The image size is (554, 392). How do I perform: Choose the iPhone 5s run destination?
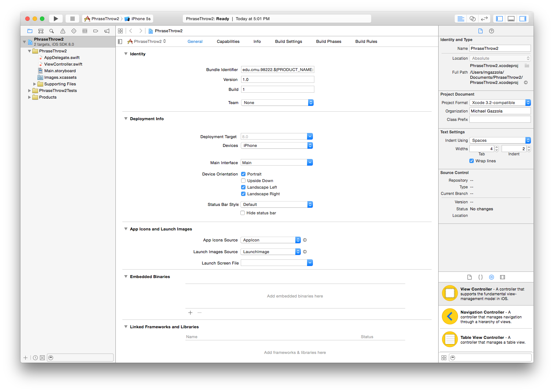click(x=138, y=19)
